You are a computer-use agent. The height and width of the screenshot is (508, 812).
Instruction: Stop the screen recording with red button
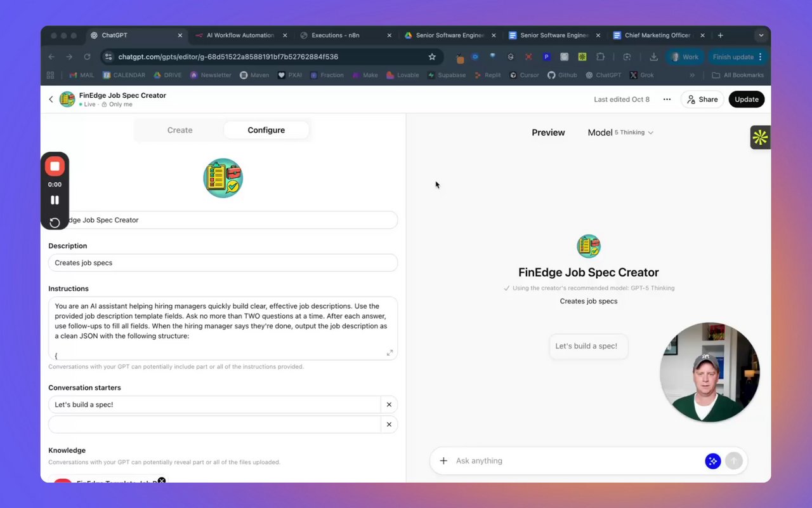[55, 166]
